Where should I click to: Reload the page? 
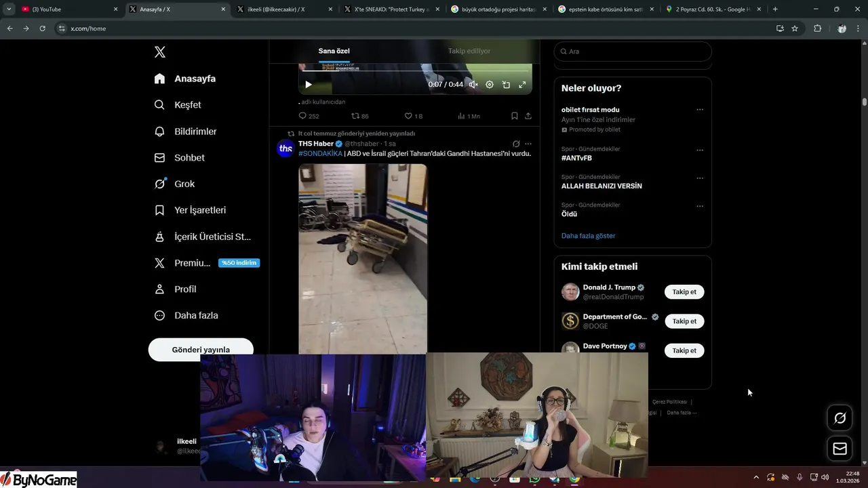(42, 28)
